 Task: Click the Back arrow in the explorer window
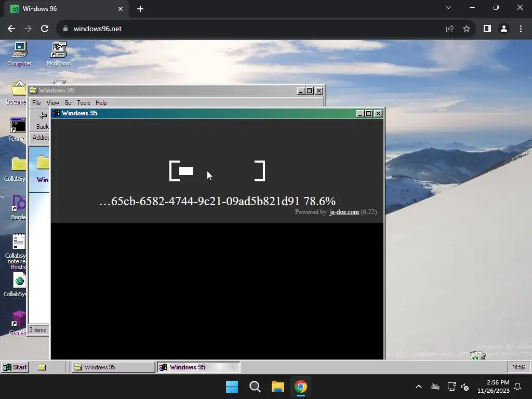click(x=43, y=121)
